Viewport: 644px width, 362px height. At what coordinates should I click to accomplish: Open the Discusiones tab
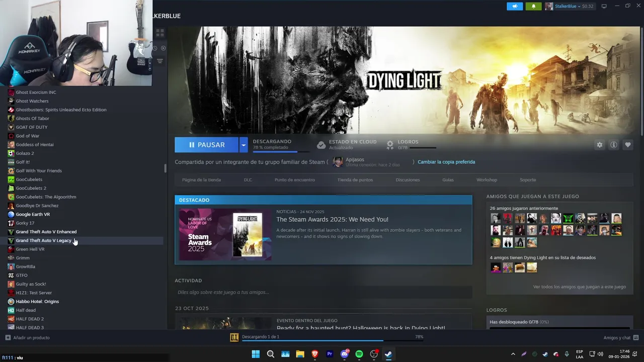[x=408, y=179]
